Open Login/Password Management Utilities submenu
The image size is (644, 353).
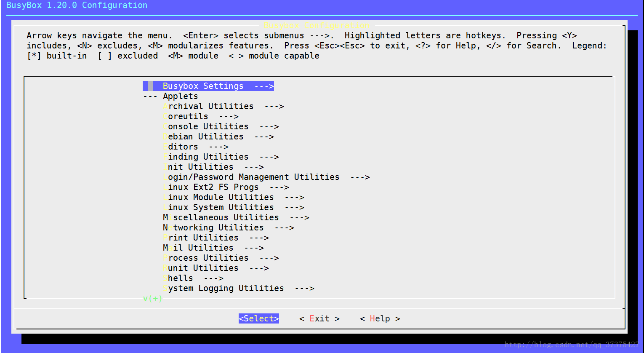(x=266, y=177)
